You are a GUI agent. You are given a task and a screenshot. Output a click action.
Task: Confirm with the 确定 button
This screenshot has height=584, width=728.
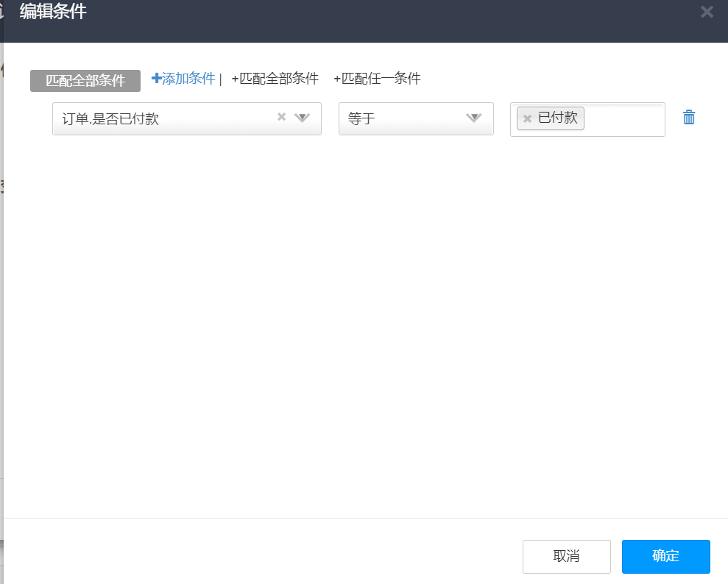(x=665, y=556)
